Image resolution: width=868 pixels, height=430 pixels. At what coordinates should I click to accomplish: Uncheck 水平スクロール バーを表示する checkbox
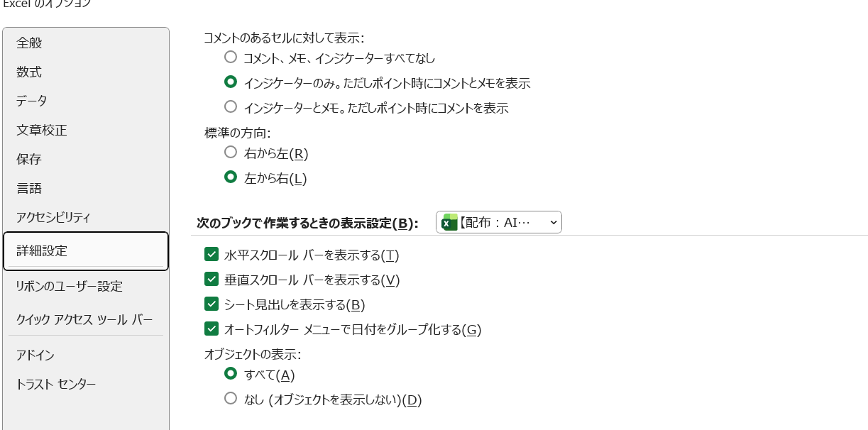tap(211, 255)
